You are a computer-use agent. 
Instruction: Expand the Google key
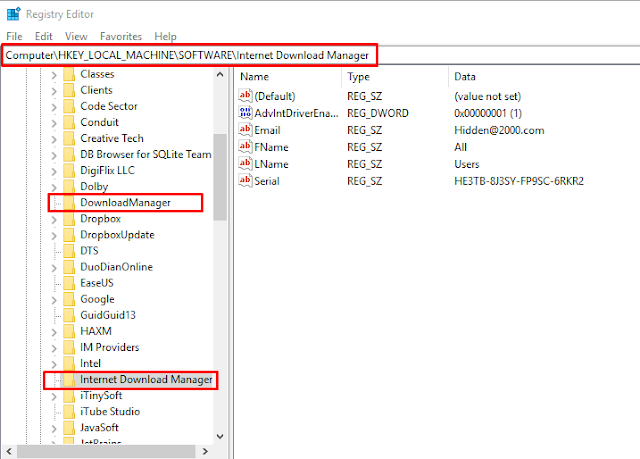54,300
